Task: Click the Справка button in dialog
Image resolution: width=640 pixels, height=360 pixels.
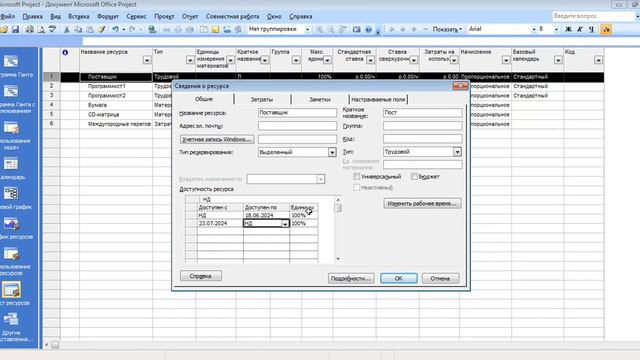Action: 201,276
